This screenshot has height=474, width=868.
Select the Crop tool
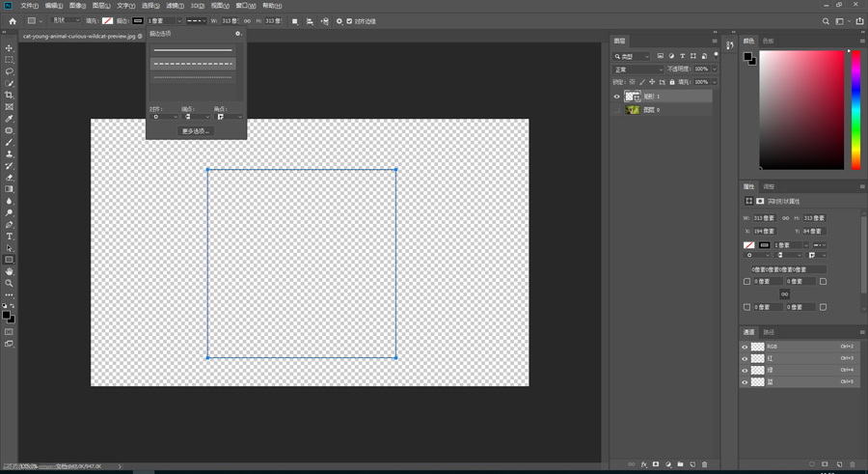(x=10, y=96)
